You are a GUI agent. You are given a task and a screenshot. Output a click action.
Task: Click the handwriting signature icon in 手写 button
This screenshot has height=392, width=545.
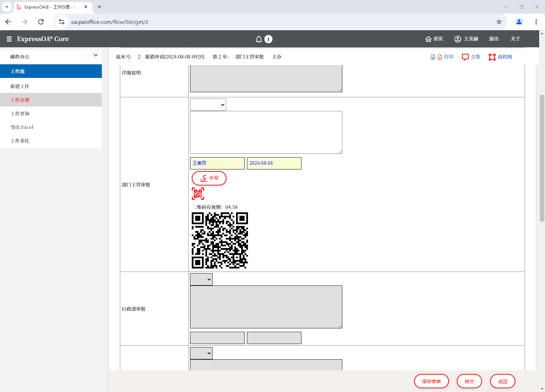[203, 178]
